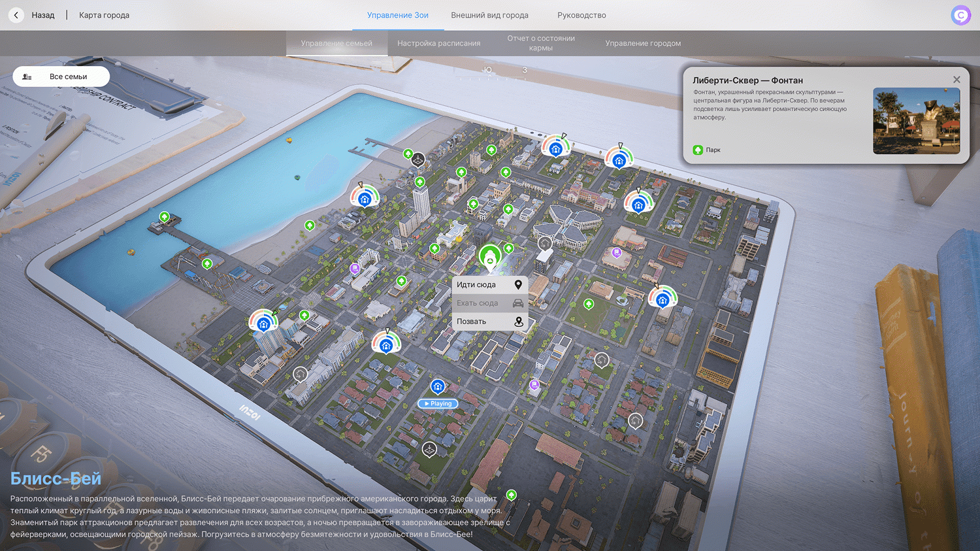
Task: Open the Внешний вид города tab
Action: [489, 15]
